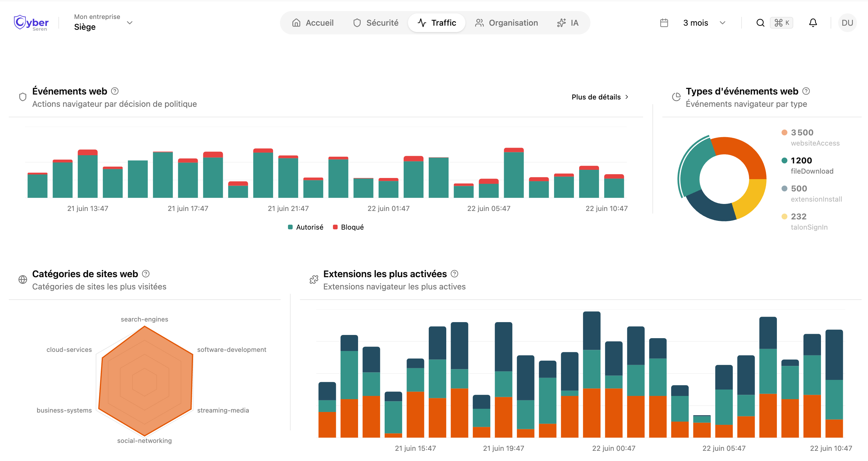
Task: Click the Cyber Seren logo
Action: pos(31,23)
